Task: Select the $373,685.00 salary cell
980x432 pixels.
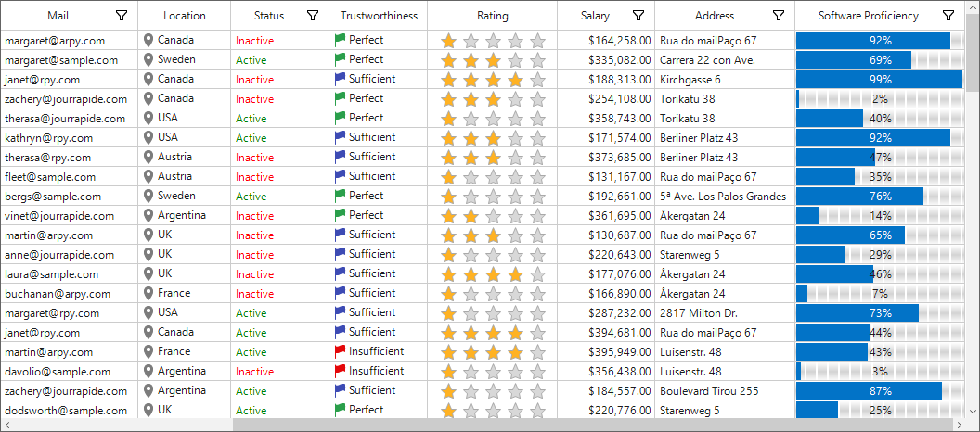Action: coord(606,157)
